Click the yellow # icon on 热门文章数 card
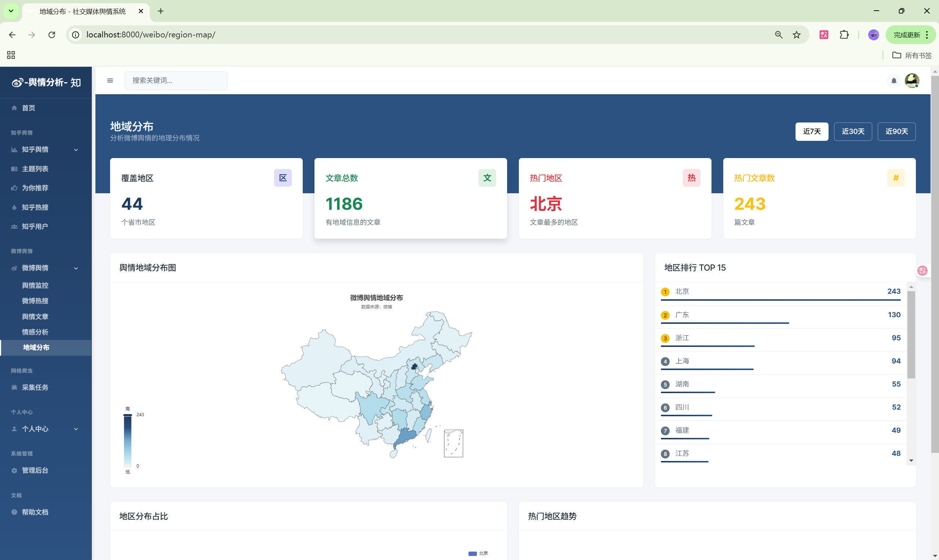This screenshot has width=939, height=560. [896, 178]
